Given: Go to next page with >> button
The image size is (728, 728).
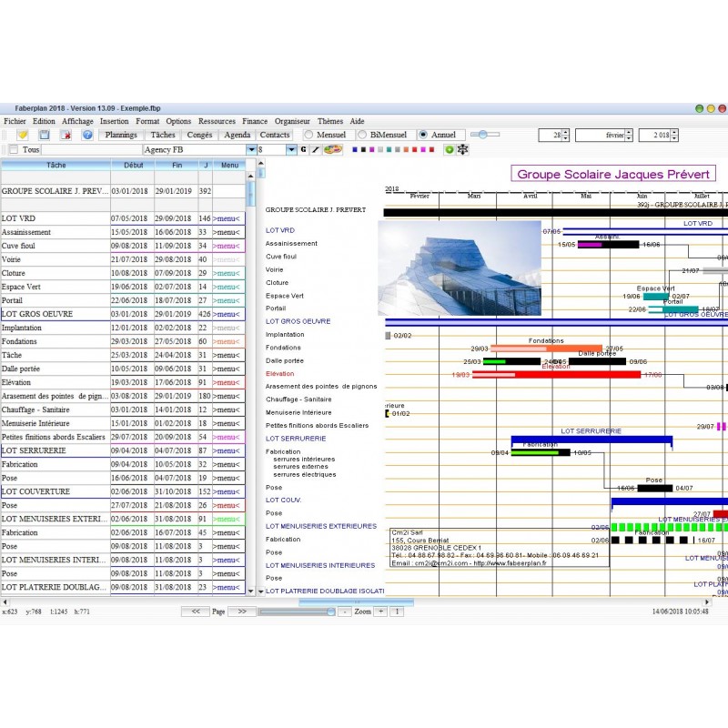Looking at the screenshot, I should pyautogui.click(x=242, y=612).
